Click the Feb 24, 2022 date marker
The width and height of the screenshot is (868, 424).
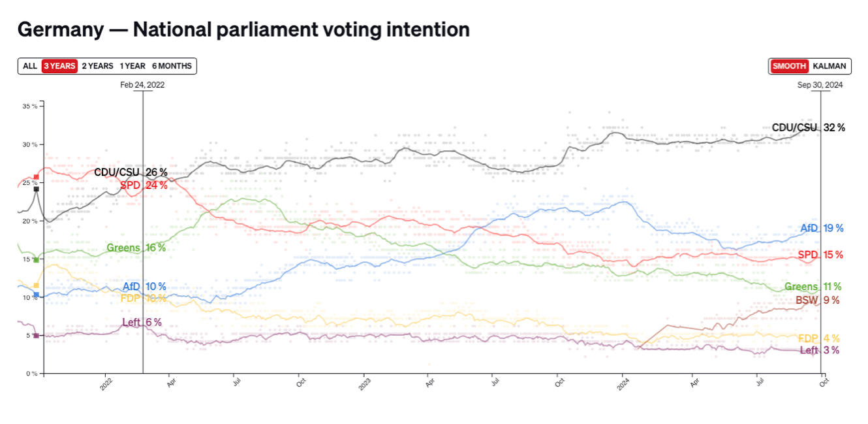coord(142,85)
